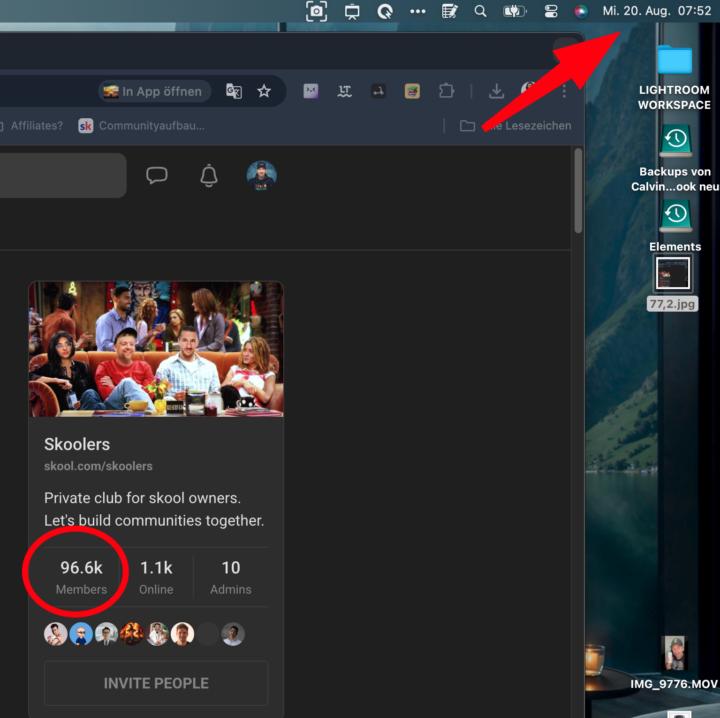Select the 77,2.jpg desktop file
The width and height of the screenshot is (720, 718).
(x=673, y=284)
